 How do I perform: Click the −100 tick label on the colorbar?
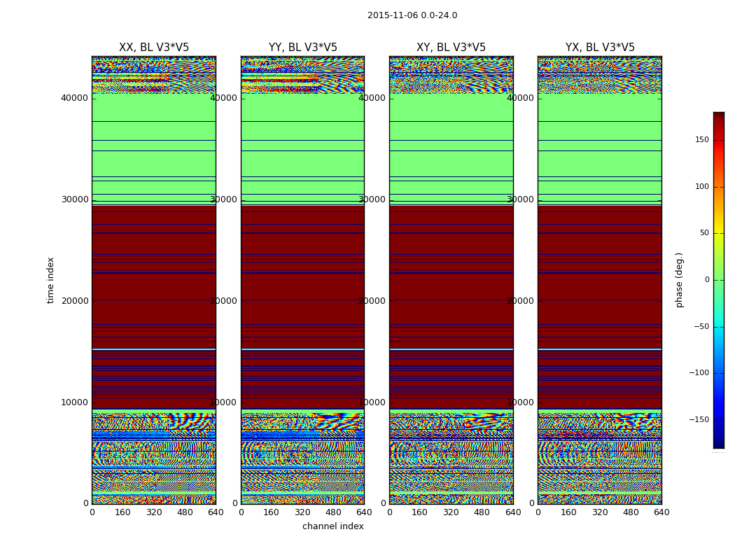[699, 372]
